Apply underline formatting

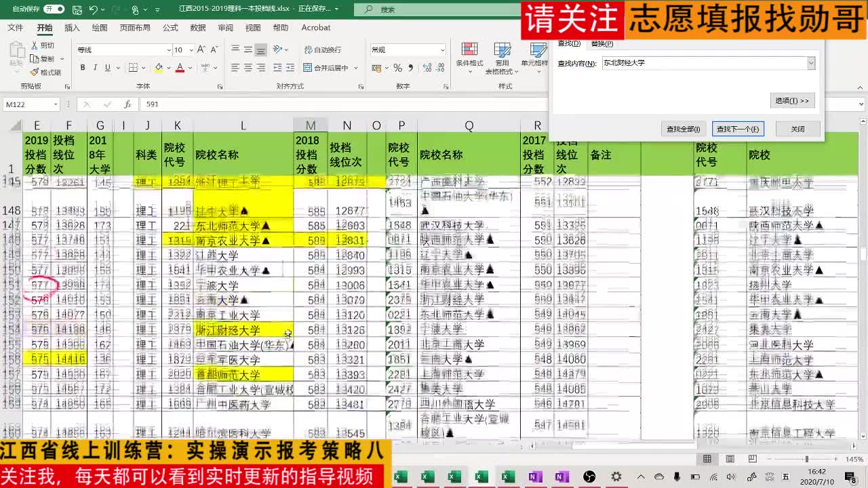(107, 68)
